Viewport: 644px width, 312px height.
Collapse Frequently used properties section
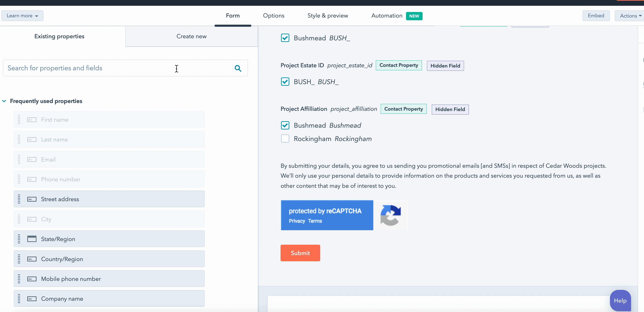pos(4,101)
